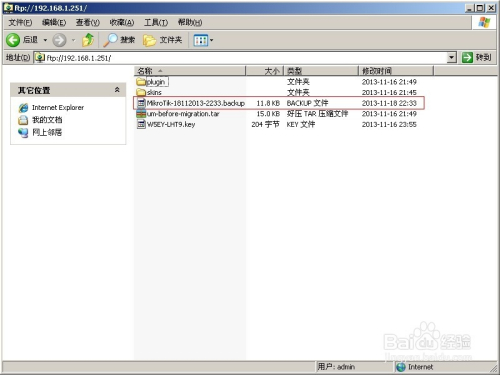The width and height of the screenshot is (500, 375).
Task: Sort by the 类型 column header
Action: click(321, 71)
